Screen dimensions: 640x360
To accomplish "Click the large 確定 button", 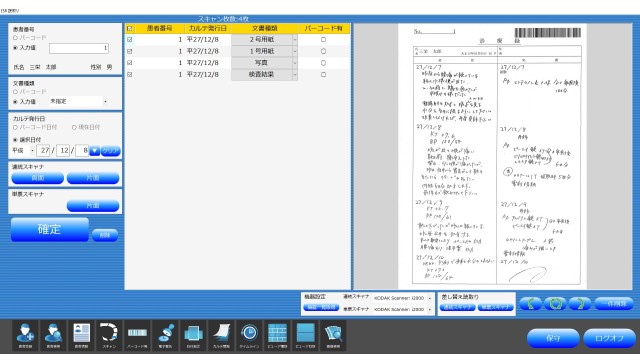I will point(49,229).
